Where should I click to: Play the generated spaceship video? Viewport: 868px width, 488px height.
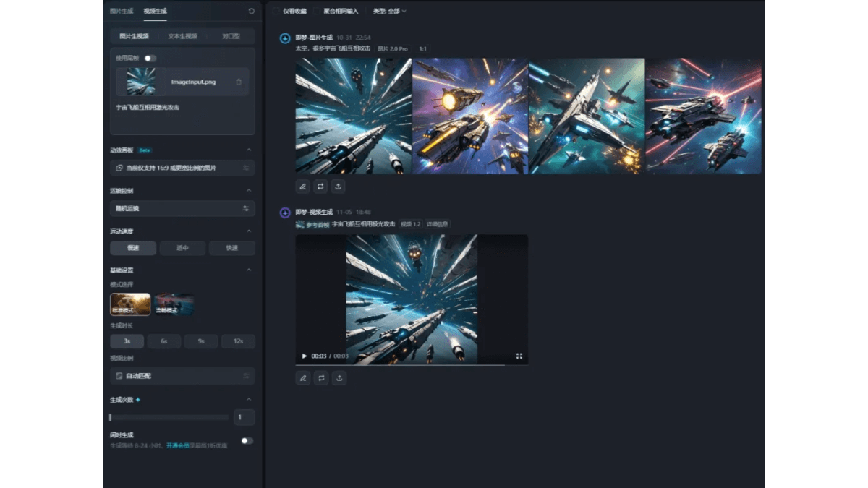pyautogui.click(x=305, y=356)
